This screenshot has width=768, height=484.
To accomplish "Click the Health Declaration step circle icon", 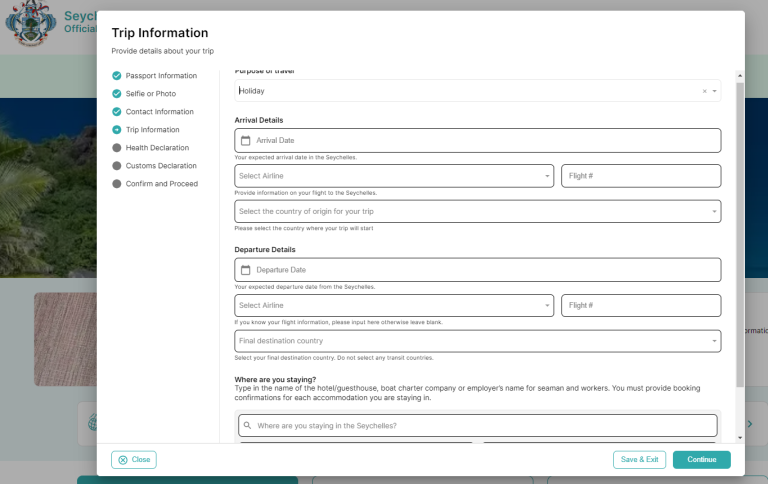I will point(117,148).
